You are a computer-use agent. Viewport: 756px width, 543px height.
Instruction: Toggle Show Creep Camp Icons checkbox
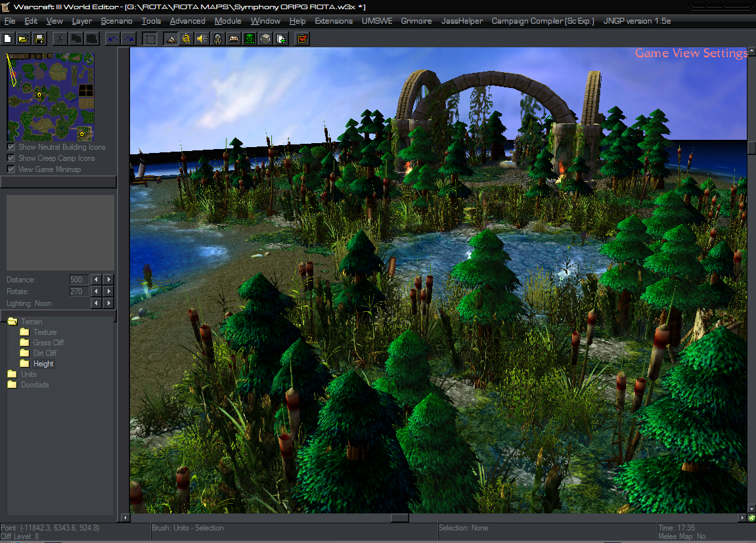coord(11,158)
